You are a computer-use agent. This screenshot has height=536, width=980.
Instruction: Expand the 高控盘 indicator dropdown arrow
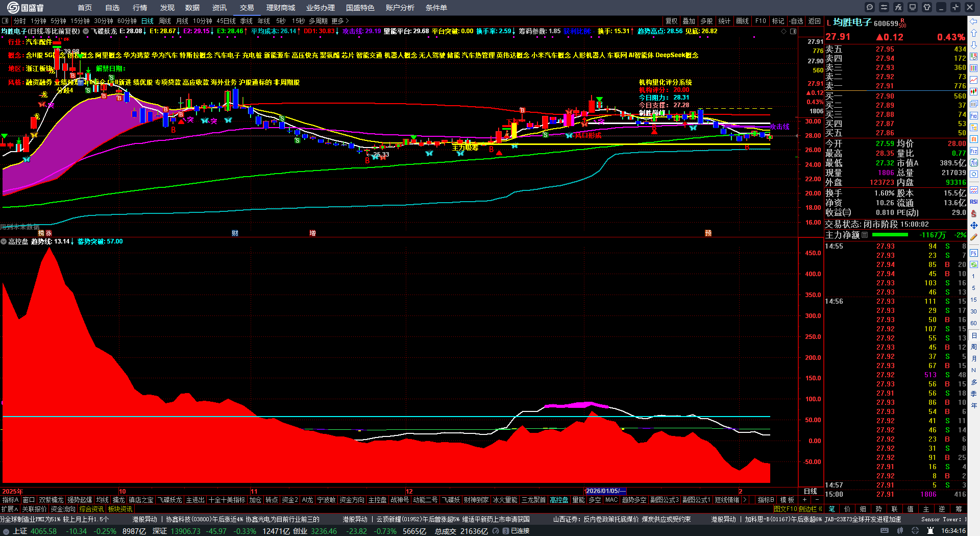4,241
